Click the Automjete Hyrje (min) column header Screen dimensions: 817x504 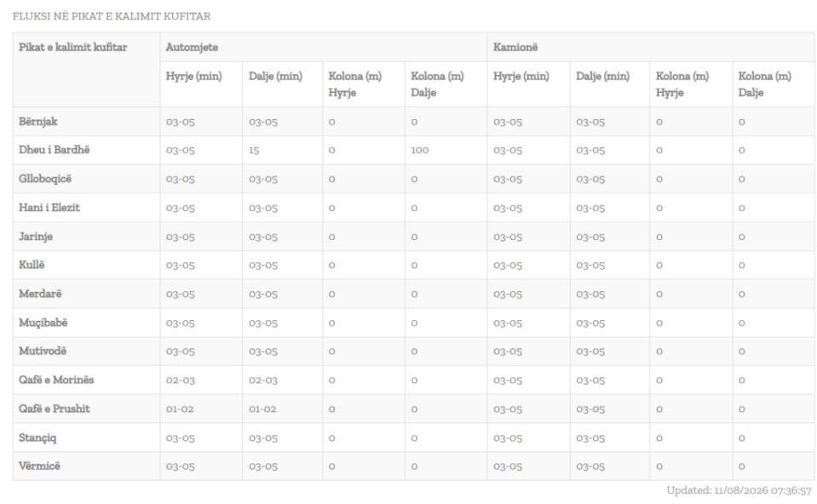pos(194,77)
